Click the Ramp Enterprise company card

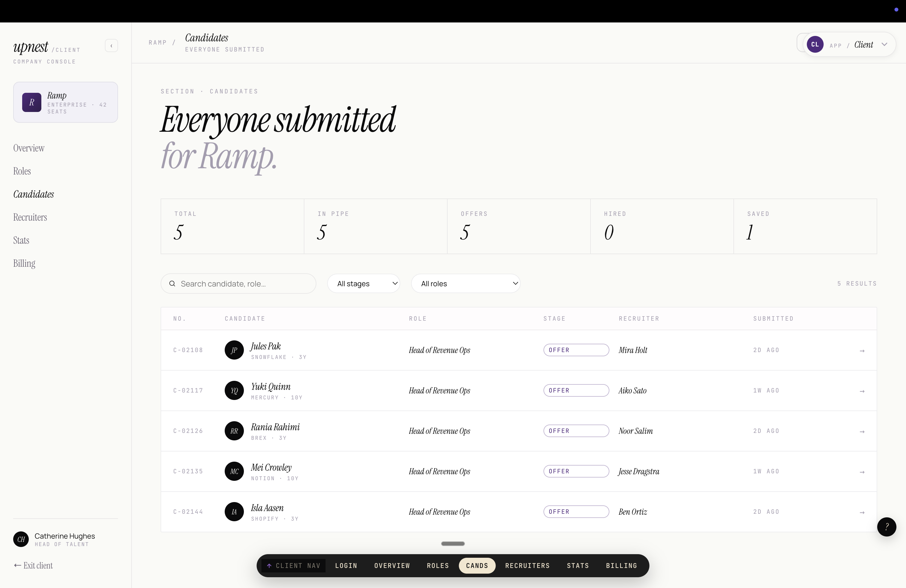point(66,102)
